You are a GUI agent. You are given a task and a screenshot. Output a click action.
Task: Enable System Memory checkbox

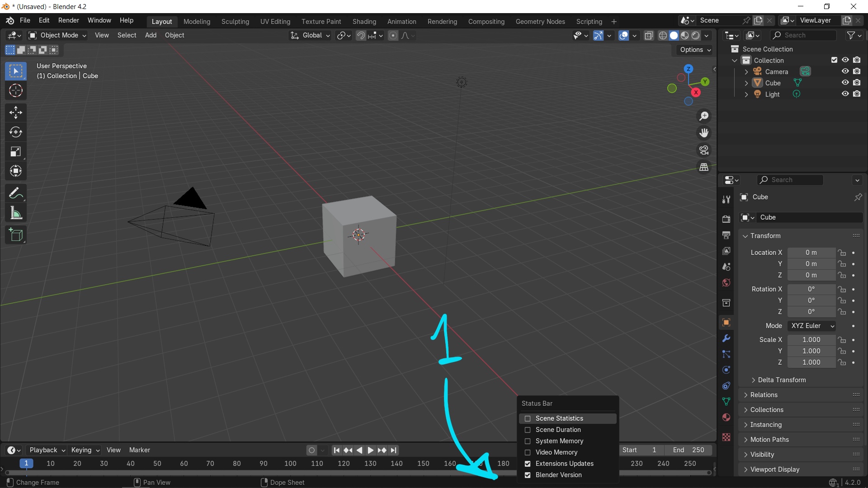[528, 441]
